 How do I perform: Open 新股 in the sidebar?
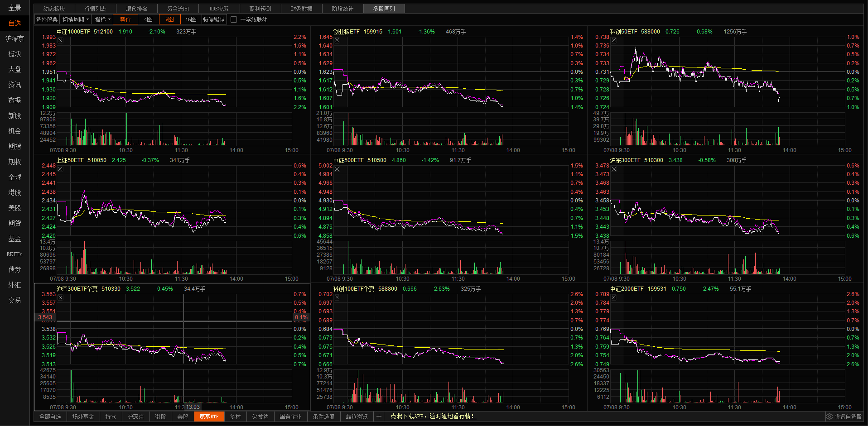(14, 115)
